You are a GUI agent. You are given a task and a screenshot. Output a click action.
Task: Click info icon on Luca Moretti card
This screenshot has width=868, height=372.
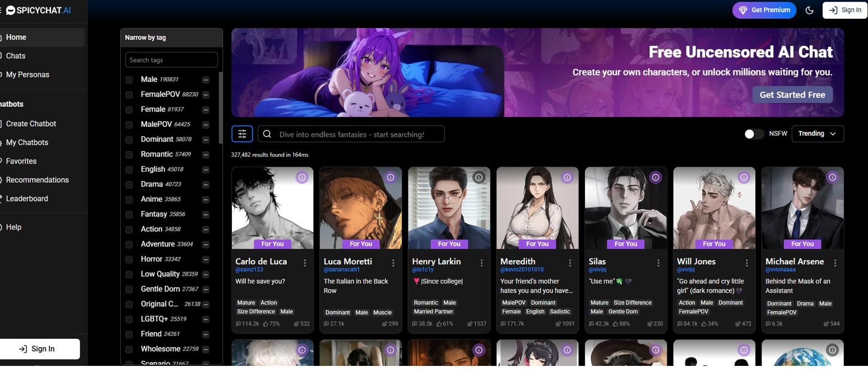pyautogui.click(x=390, y=178)
